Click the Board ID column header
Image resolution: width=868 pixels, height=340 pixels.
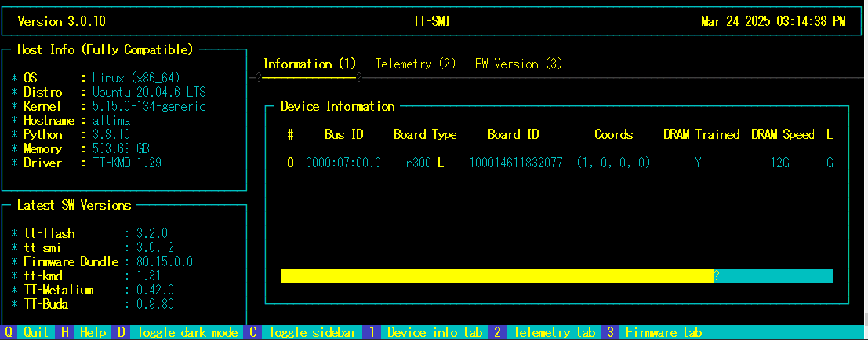coord(516,135)
